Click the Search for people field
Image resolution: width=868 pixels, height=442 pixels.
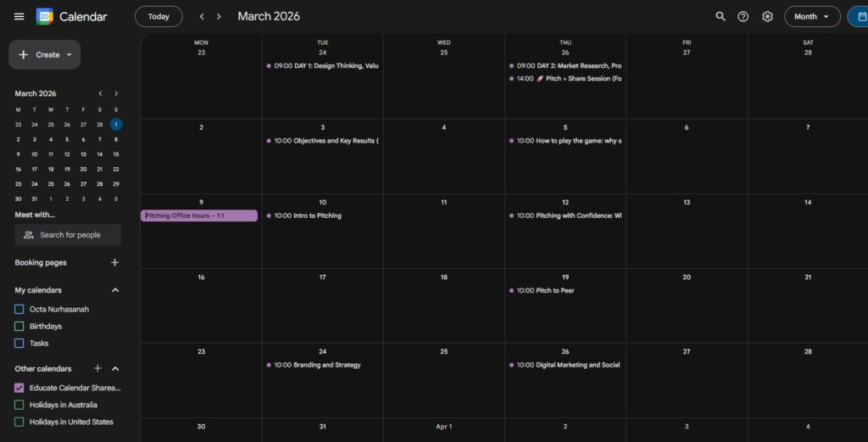[x=69, y=235]
